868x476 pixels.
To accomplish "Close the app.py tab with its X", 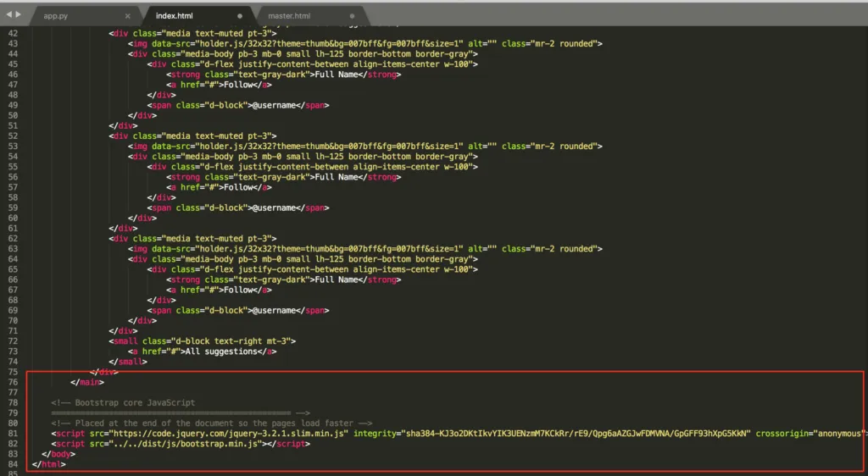I will pos(128,16).
